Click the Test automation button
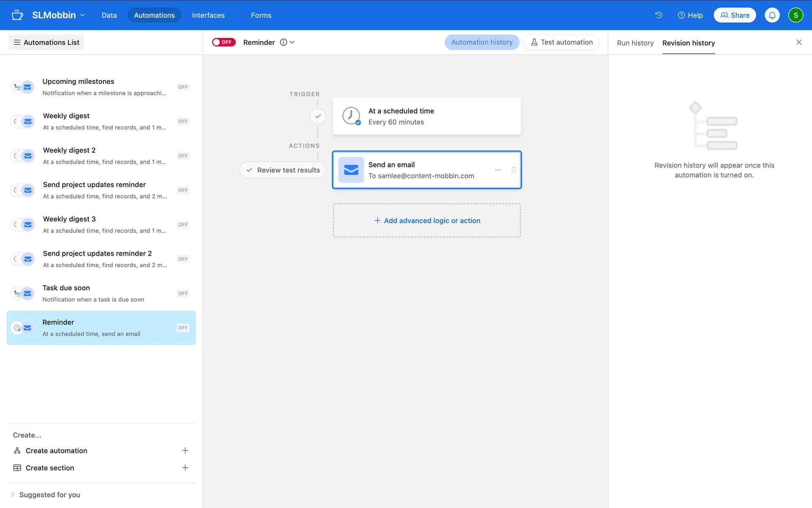This screenshot has height=508, width=812. point(561,42)
